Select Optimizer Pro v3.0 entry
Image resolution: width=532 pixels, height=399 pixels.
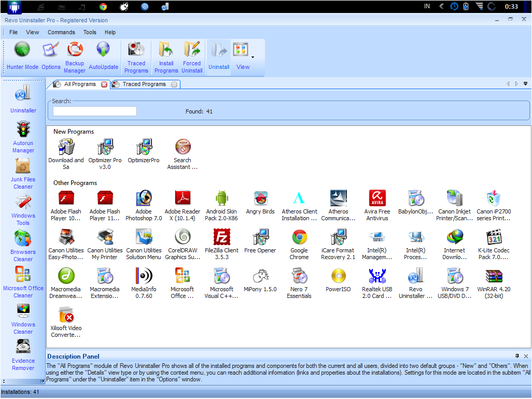105,154
